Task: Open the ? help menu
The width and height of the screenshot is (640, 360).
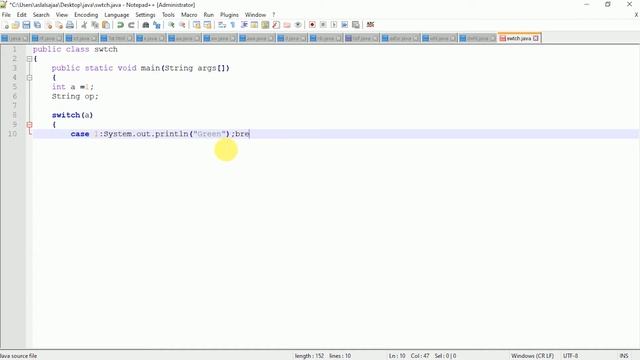Action: 273,15
